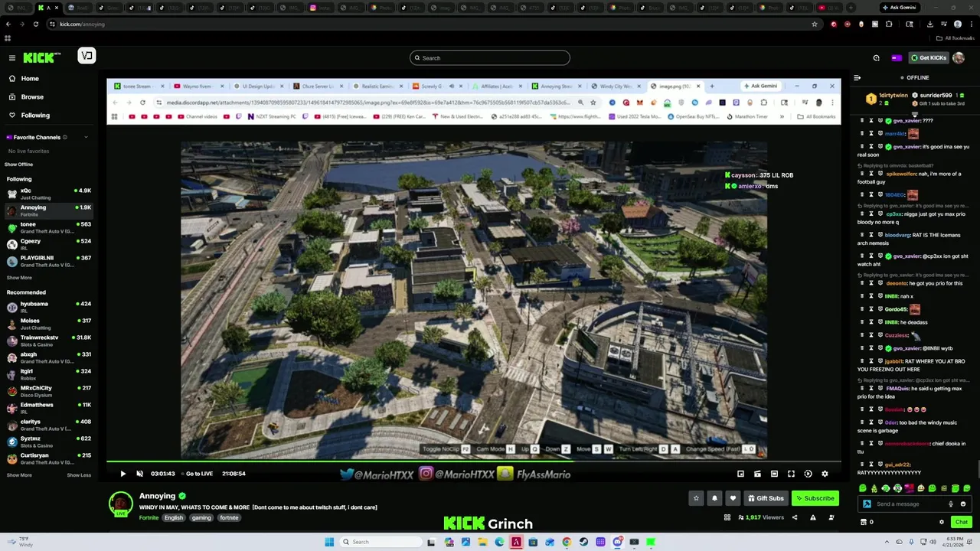
Task: Share the stream
Action: click(x=794, y=518)
